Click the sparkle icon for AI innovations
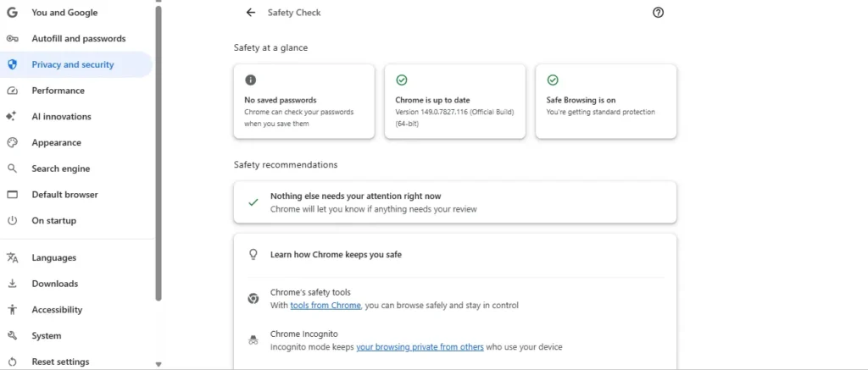868x370 pixels. pyautogui.click(x=11, y=116)
